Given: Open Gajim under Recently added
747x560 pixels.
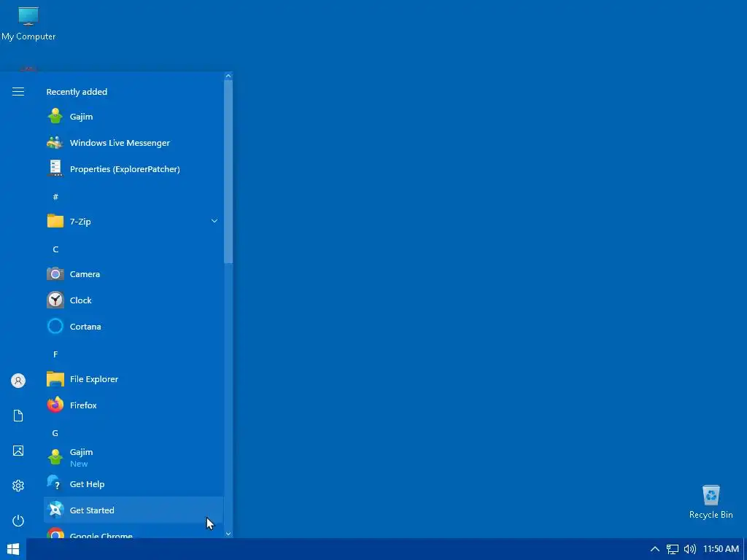Looking at the screenshot, I should click(133, 116).
